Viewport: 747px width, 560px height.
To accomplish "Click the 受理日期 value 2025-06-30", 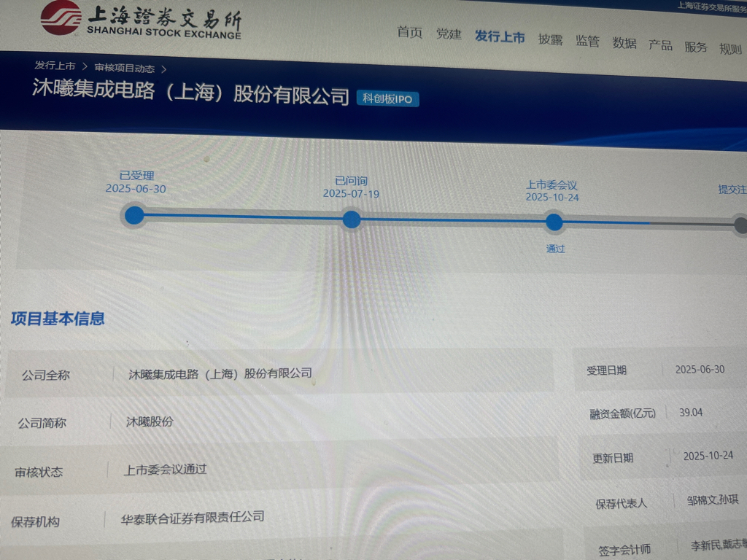I will (700, 370).
